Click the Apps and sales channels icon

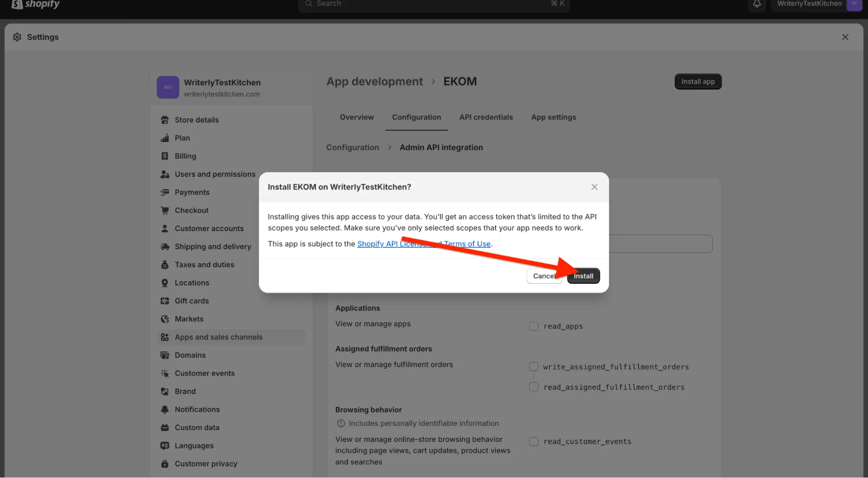(165, 337)
